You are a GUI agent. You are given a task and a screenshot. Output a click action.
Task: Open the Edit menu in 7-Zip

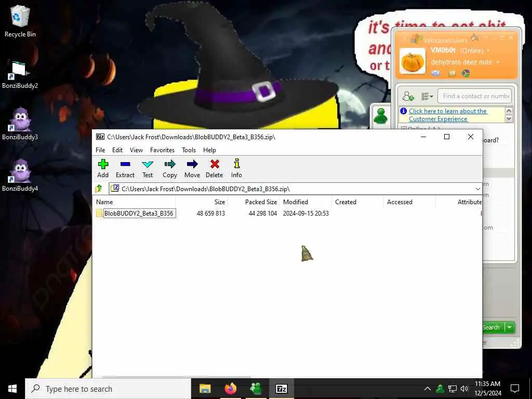(117, 150)
